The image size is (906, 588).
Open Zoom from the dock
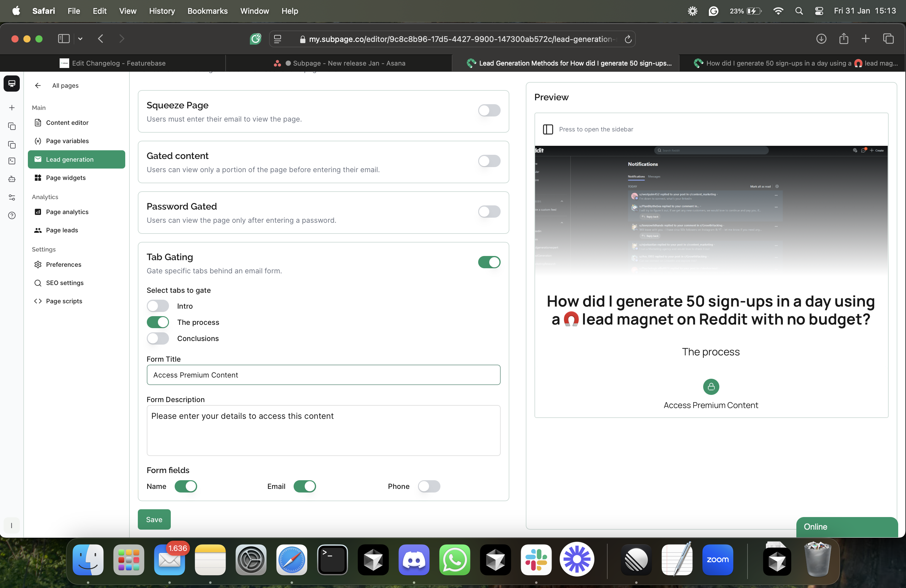pos(718,560)
